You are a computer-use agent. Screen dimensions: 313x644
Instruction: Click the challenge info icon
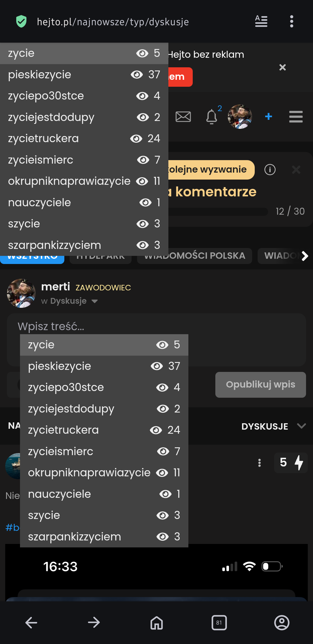pos(270,169)
